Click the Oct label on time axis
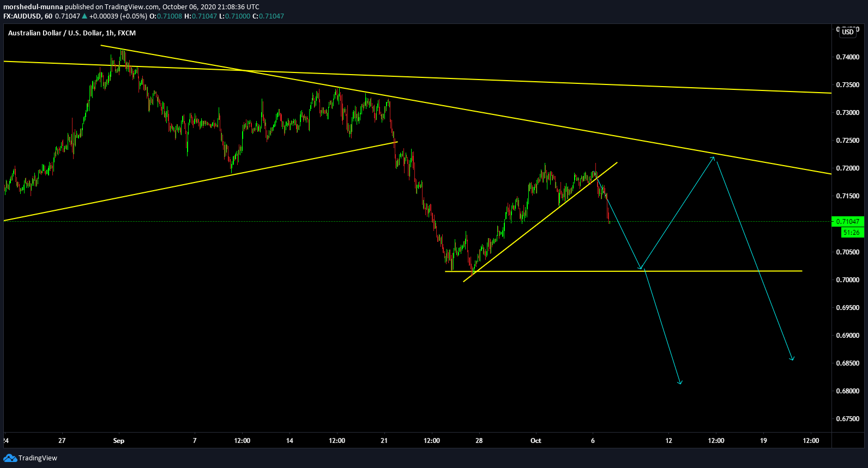The width and height of the screenshot is (868, 468). [x=536, y=441]
